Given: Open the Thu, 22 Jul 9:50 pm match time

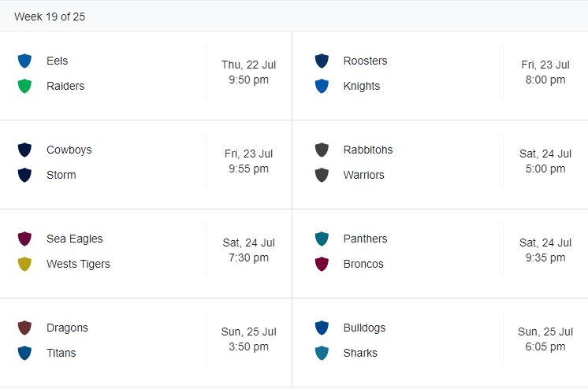Looking at the screenshot, I should coord(248,72).
